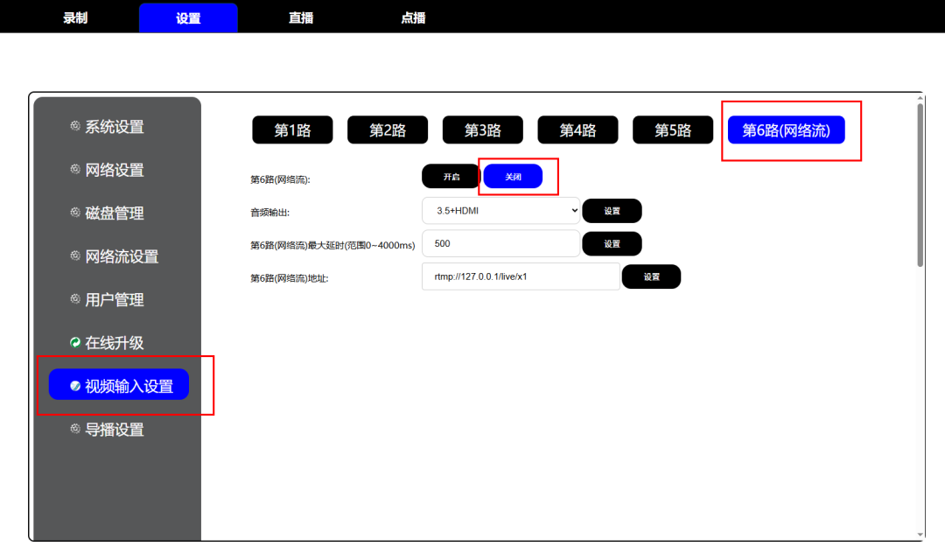
Task: Open 系统设置 via its gear icon
Action: [74, 126]
